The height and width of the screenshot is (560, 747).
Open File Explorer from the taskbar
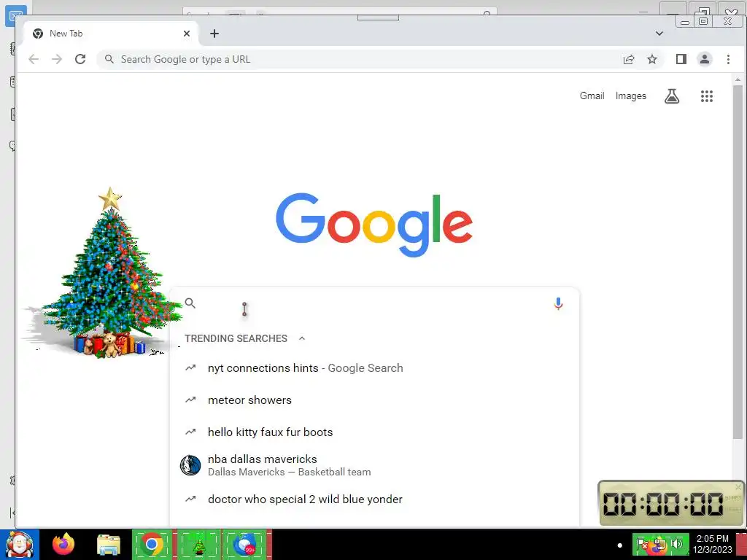pos(108,545)
